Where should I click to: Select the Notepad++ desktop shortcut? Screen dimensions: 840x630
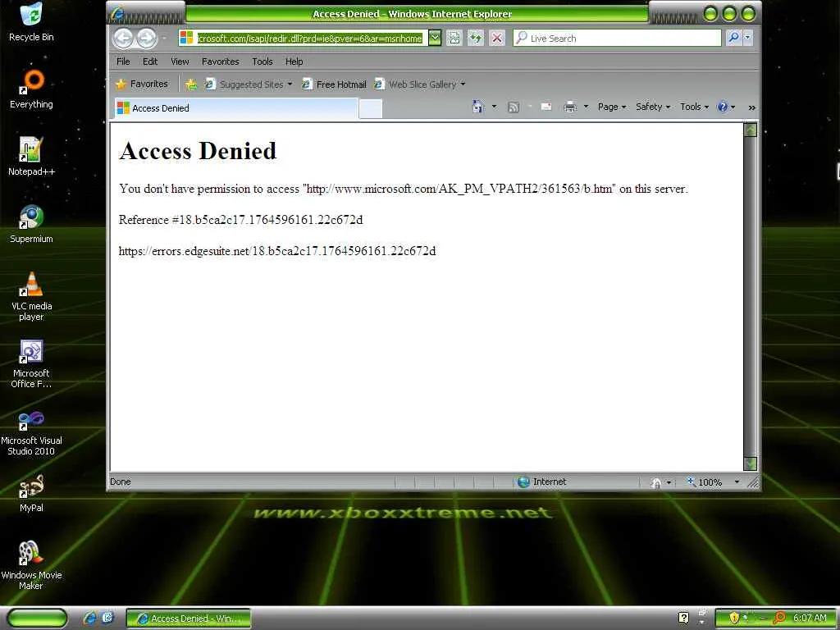[x=31, y=157]
